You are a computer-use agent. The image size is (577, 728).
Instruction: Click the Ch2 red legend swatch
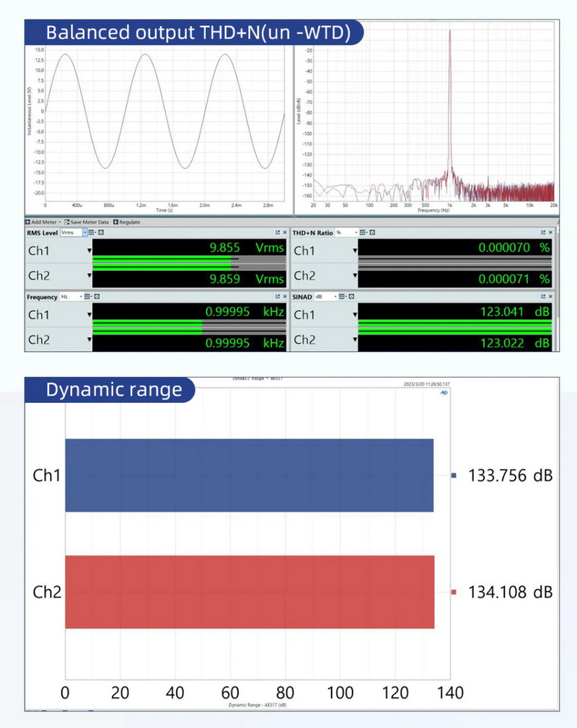[454, 592]
